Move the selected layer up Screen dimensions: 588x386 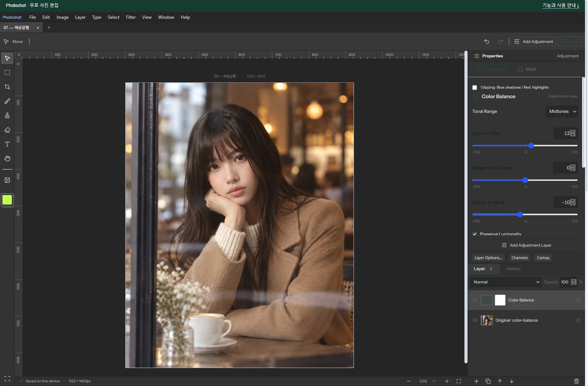click(500, 381)
